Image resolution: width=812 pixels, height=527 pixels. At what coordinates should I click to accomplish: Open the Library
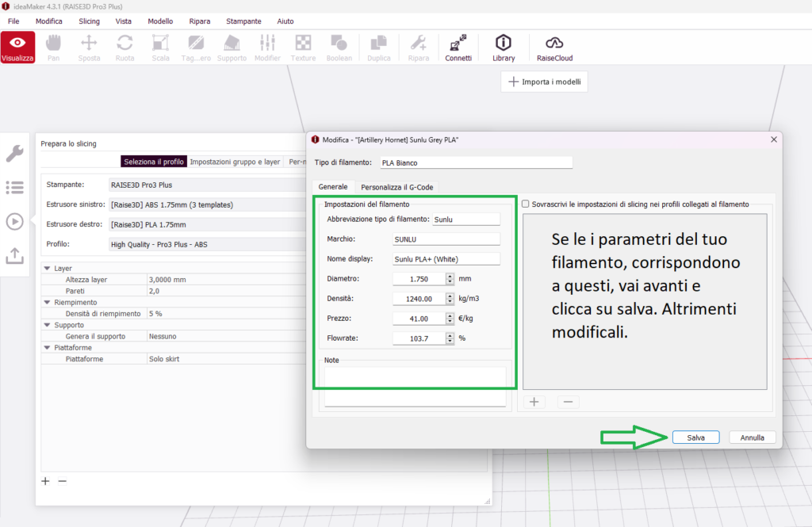504,48
